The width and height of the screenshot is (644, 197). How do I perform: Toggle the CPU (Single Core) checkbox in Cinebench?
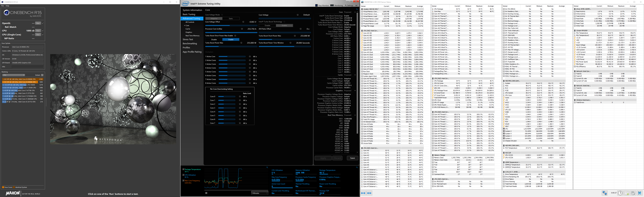pos(43,35)
